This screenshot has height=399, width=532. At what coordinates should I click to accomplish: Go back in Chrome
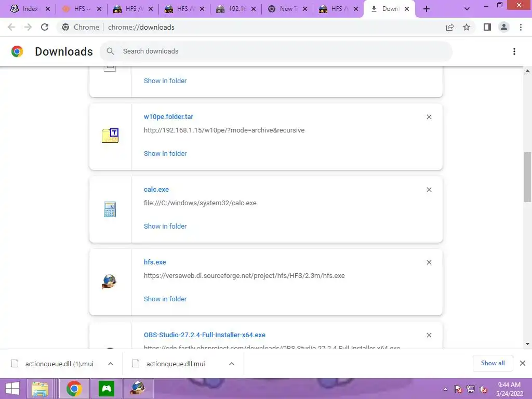click(x=11, y=27)
